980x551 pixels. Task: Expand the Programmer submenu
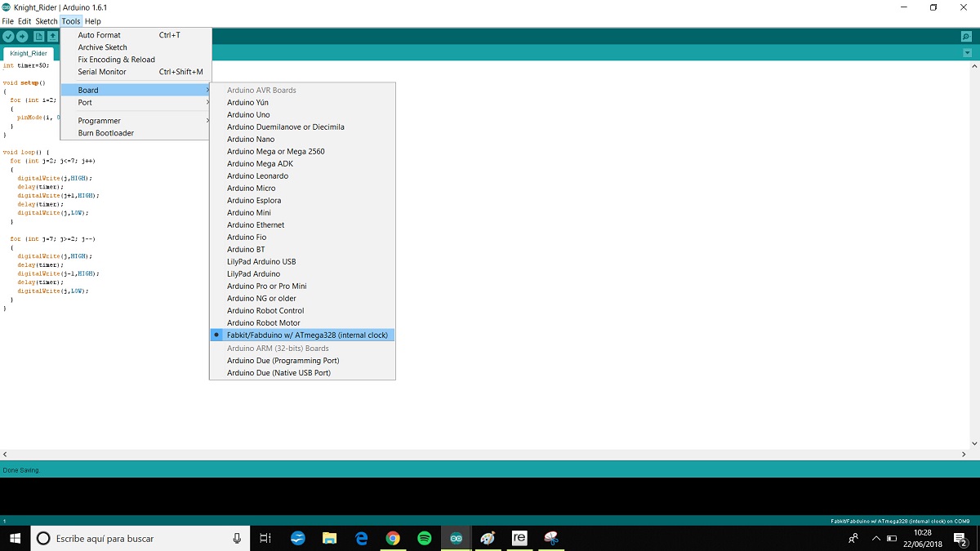tap(136, 121)
